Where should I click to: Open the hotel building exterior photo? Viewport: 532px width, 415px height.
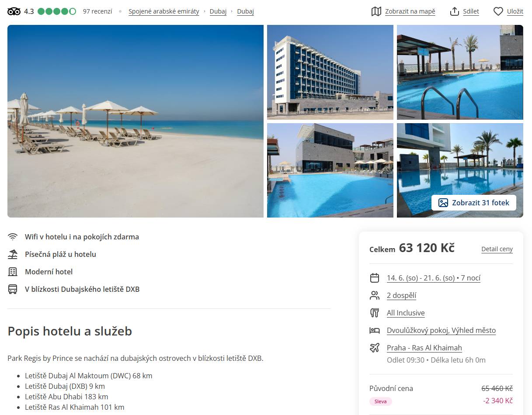[330, 72]
